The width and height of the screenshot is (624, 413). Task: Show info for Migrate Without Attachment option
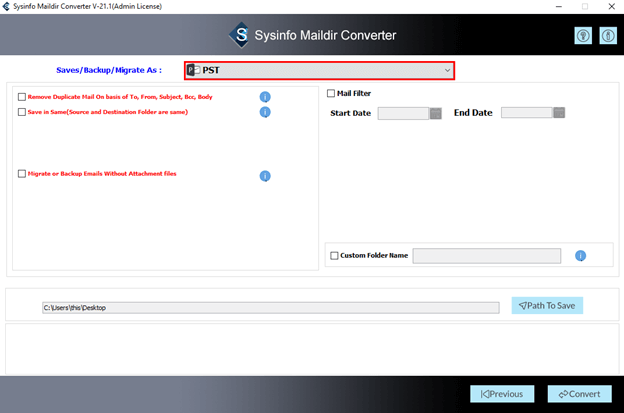[265, 176]
